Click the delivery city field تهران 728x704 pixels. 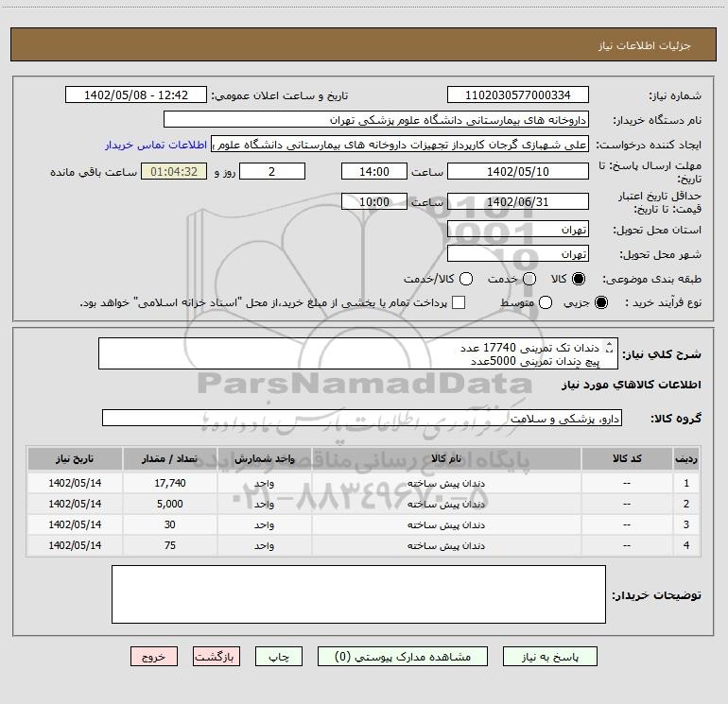click(x=518, y=254)
